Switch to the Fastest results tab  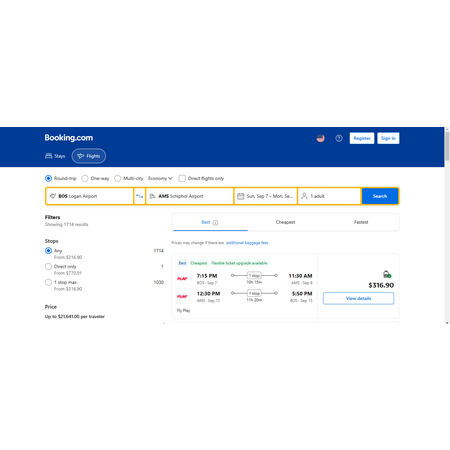[361, 222]
